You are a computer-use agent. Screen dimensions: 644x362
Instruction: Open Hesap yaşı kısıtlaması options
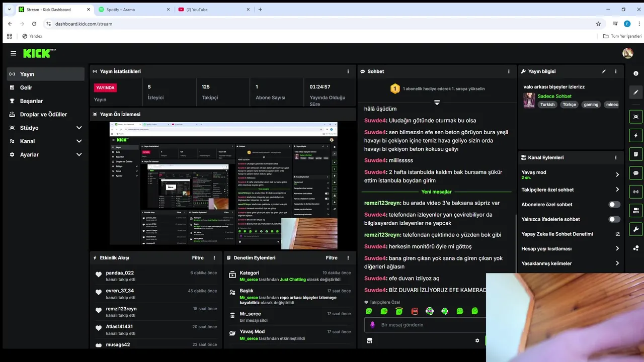(571, 249)
